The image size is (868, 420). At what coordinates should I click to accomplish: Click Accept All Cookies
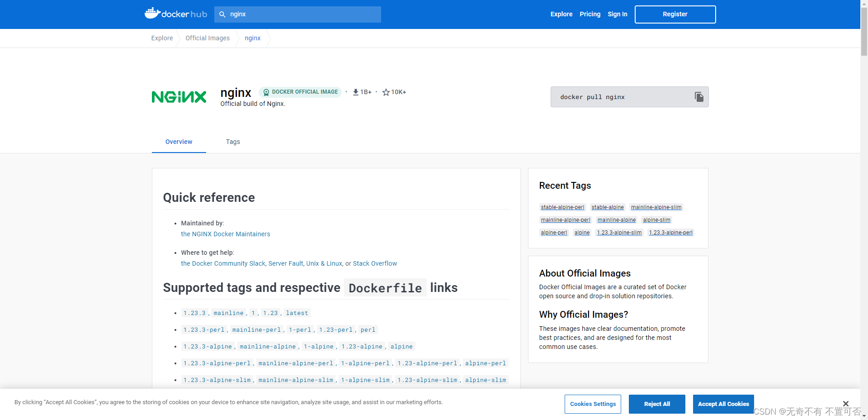[x=723, y=404]
